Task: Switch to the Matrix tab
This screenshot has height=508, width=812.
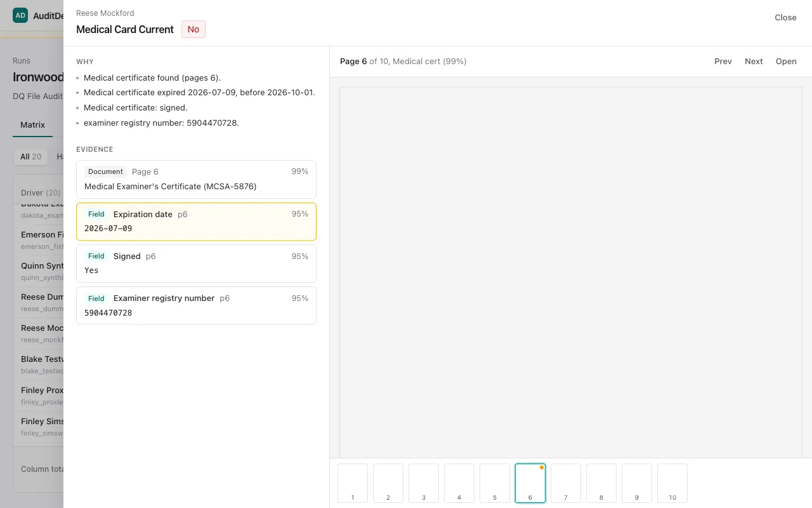Action: tap(32, 125)
